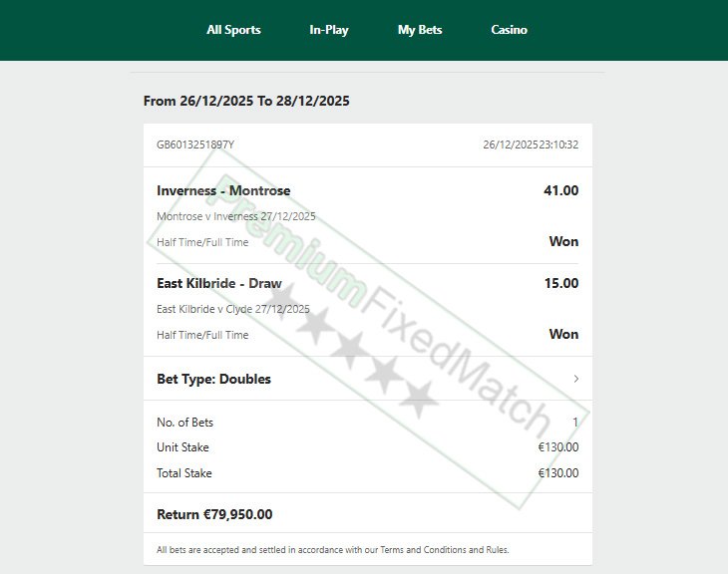Expand the Bet Type chevron arrow
The image size is (728, 574).
coord(575,379)
